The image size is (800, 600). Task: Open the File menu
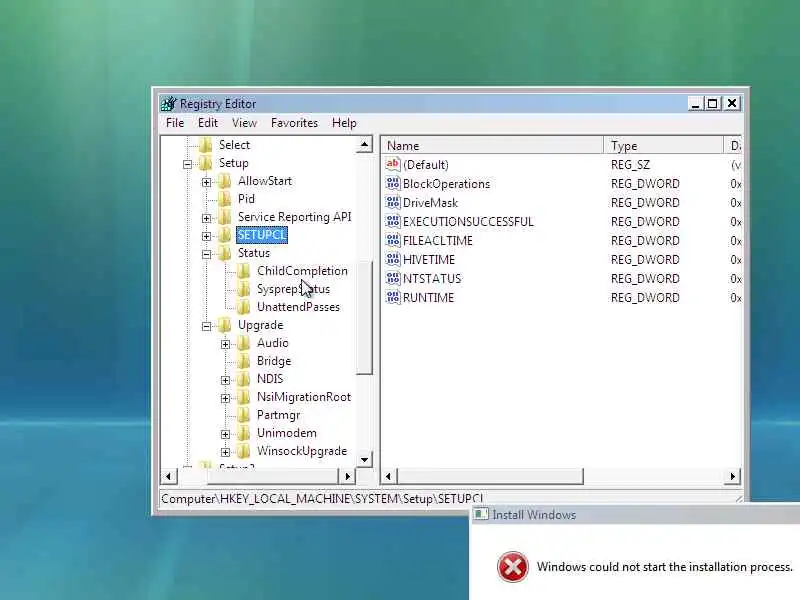[x=175, y=123]
